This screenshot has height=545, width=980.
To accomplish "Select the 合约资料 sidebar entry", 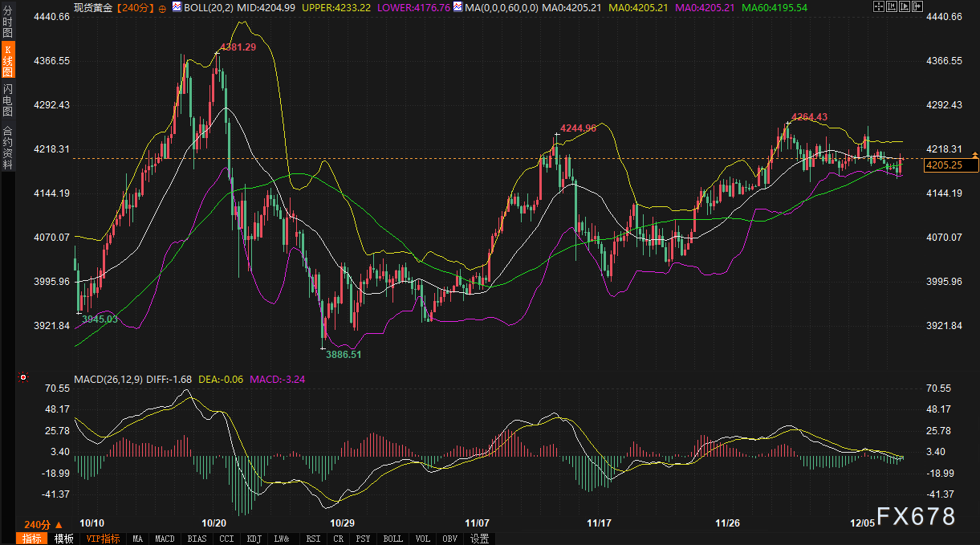I will point(7,148).
